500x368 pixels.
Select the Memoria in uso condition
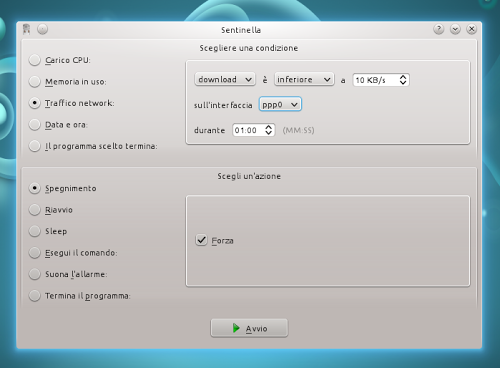pos(35,82)
